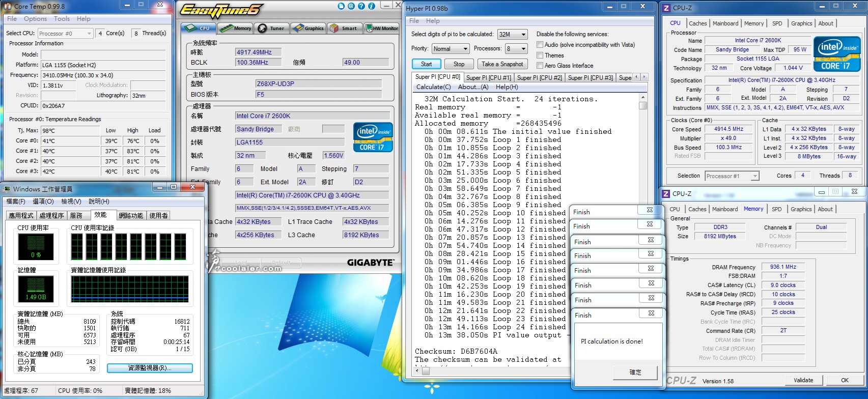Screen dimensions: 868x399
Task: Switch to the EasyTune6 Memory tab
Action: (x=236, y=28)
